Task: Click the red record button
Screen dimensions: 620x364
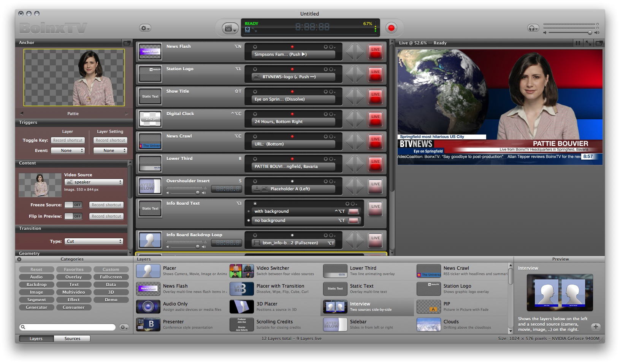Action: click(391, 28)
